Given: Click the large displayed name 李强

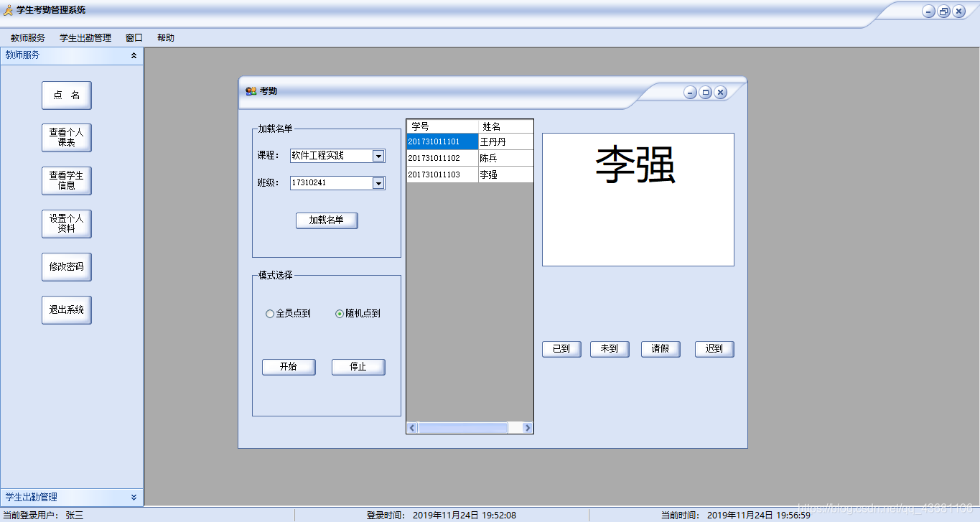Looking at the screenshot, I should point(635,165).
